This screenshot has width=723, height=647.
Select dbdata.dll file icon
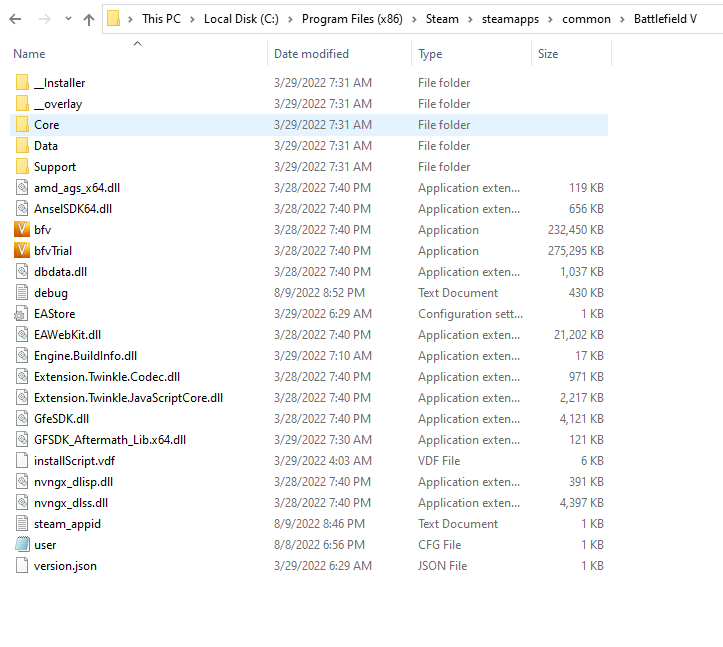tap(22, 272)
